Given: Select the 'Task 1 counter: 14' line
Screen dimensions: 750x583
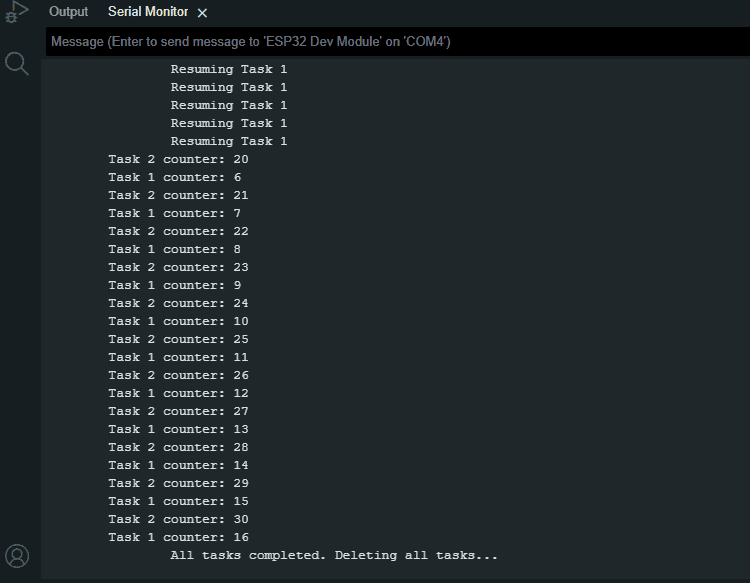Looking at the screenshot, I should [x=178, y=465].
